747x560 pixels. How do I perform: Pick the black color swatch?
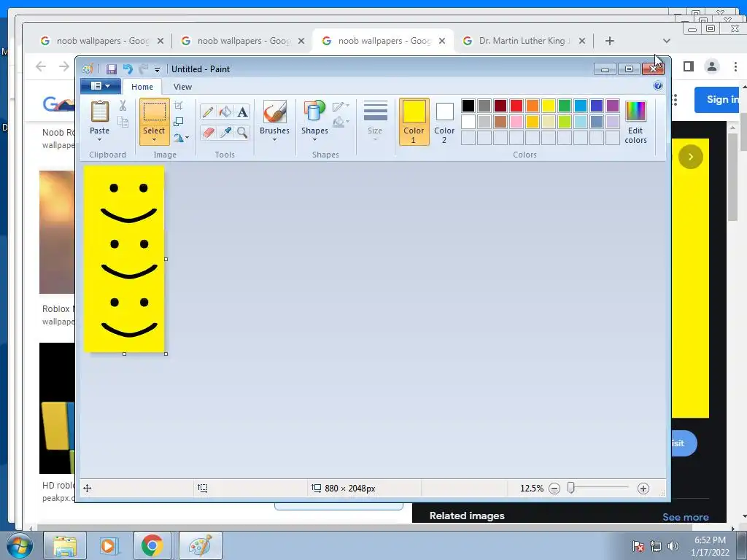(x=468, y=106)
